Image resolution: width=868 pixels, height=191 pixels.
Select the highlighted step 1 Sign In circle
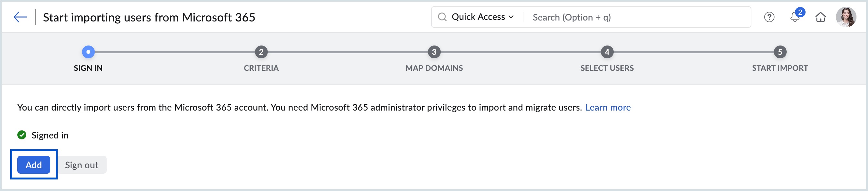[88, 52]
